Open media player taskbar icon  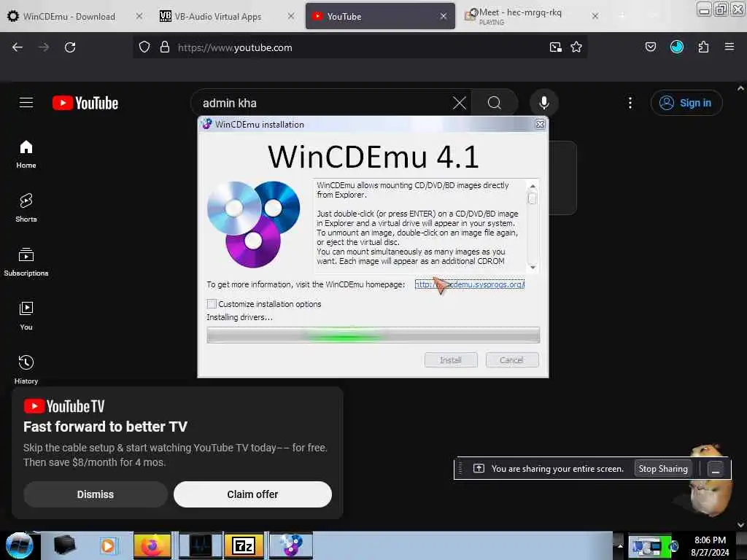coord(108,545)
